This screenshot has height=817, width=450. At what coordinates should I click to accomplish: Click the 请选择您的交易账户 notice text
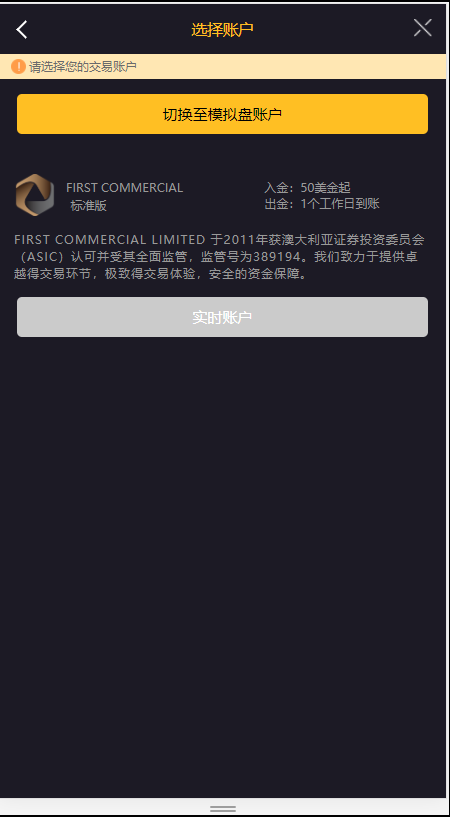[x=83, y=67]
